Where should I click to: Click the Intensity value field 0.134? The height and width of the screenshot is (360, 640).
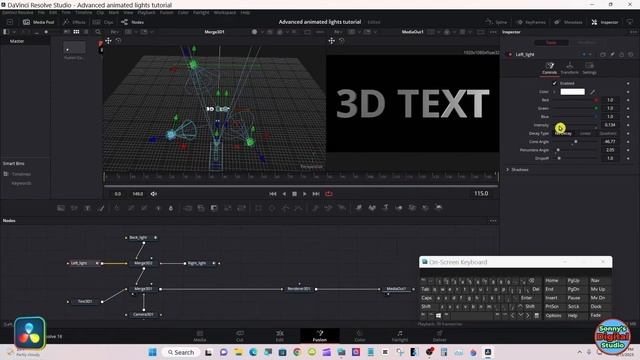pos(610,125)
